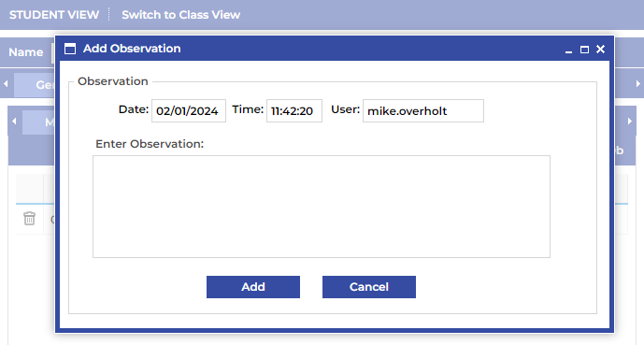Maximize the Add Observation dialog

584,50
